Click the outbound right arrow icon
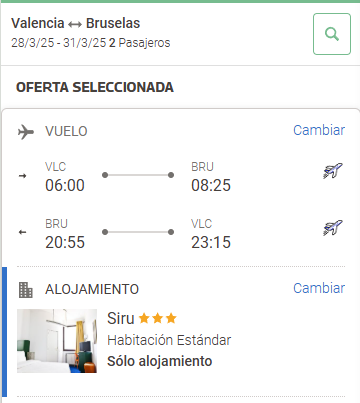The image size is (360, 403). tap(22, 176)
